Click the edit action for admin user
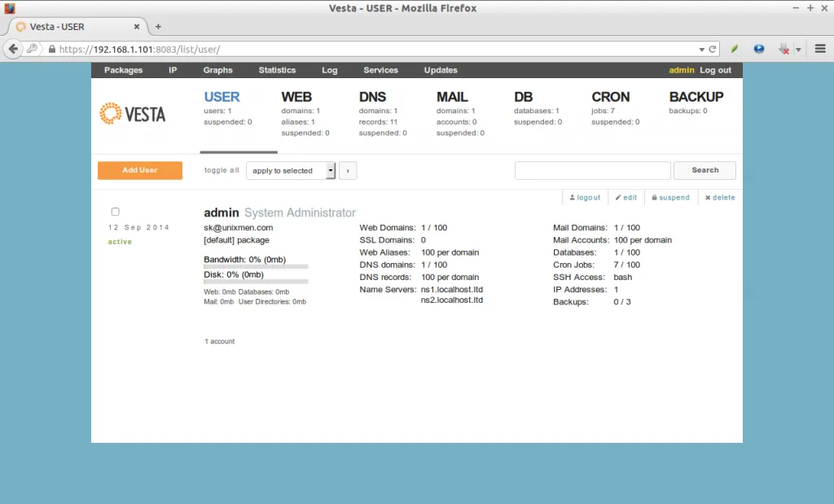The image size is (834, 504). click(x=626, y=197)
